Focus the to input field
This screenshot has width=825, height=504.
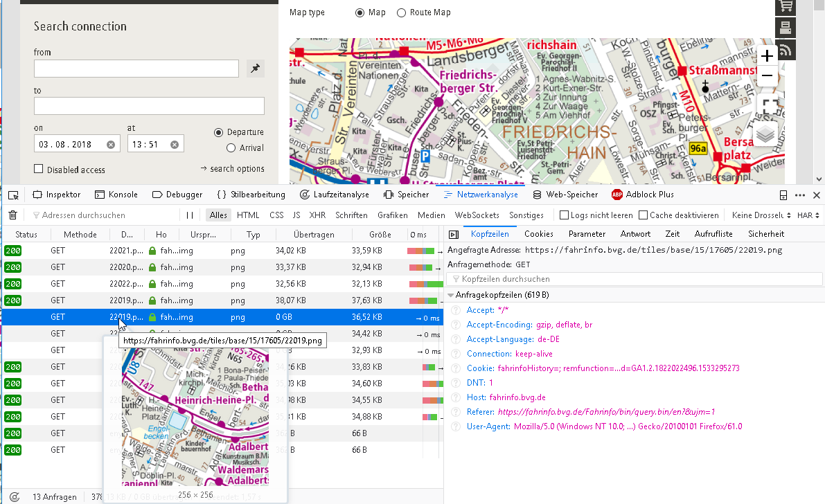[x=149, y=107]
